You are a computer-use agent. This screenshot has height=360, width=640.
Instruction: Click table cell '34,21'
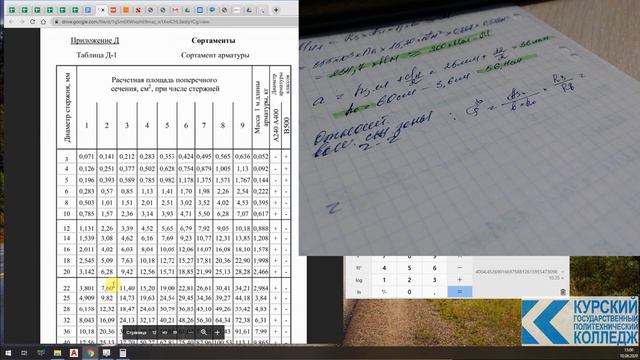point(242,288)
